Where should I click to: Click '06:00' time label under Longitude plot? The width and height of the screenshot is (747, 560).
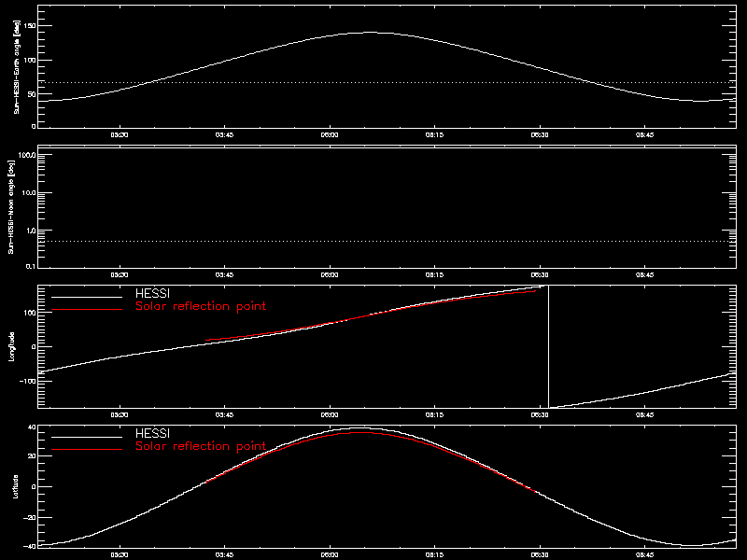330,415
